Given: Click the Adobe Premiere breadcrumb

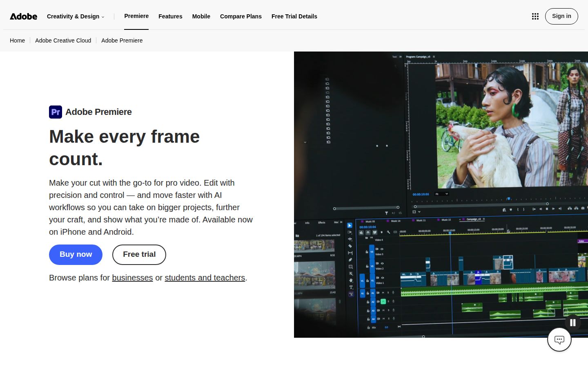Looking at the screenshot, I should pos(122,40).
